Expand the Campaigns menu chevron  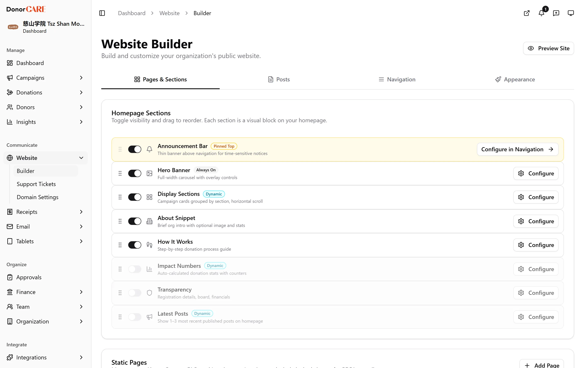[x=81, y=78]
